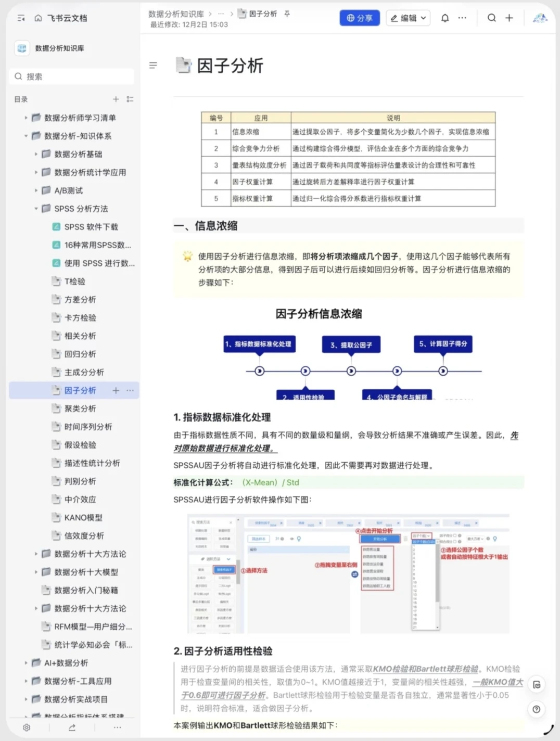The width and height of the screenshot is (560, 741).
Task: Create new content with the plus icon top right
Action: point(509,18)
